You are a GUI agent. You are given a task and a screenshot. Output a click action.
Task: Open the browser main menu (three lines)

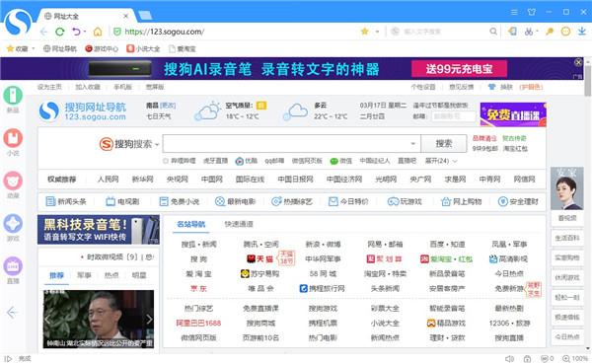pos(514,12)
